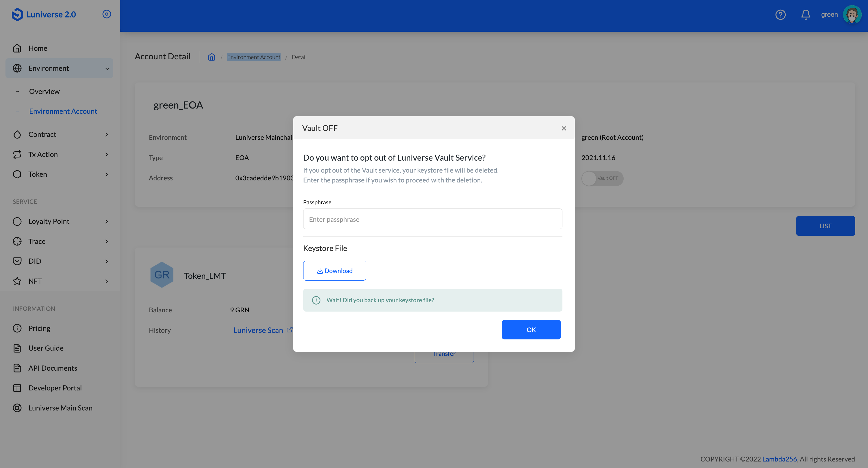Open the help question mark icon
The width and height of the screenshot is (868, 468).
[x=780, y=15]
